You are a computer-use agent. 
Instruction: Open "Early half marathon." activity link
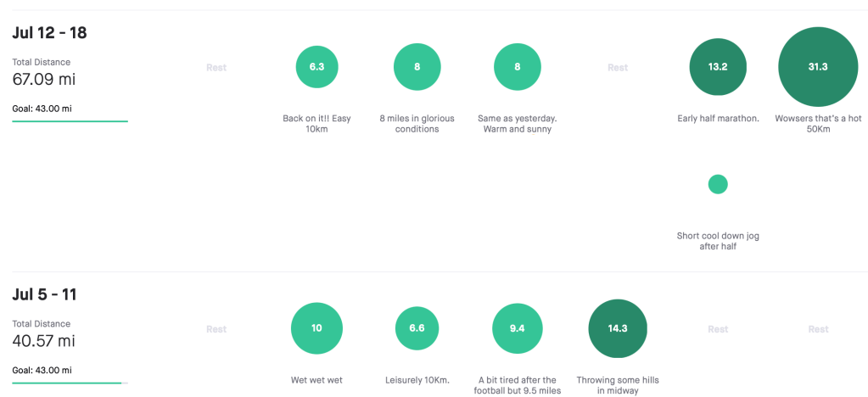(718, 119)
